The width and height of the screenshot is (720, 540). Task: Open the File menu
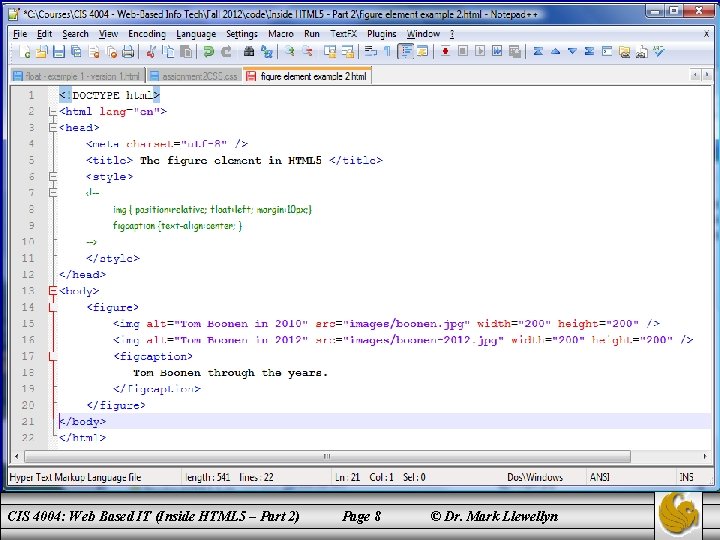point(20,34)
